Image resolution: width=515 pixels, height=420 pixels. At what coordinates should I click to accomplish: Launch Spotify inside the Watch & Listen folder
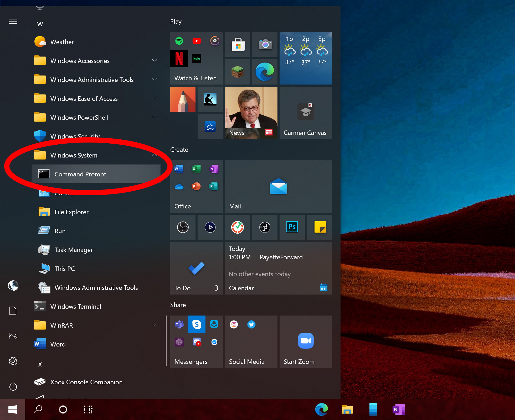(179, 41)
